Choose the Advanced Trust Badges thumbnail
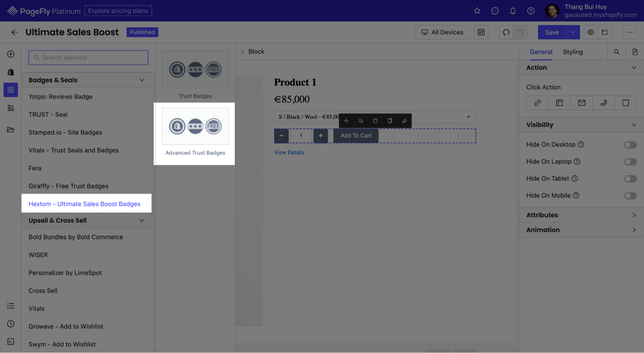This screenshot has width=644, height=353. click(195, 126)
